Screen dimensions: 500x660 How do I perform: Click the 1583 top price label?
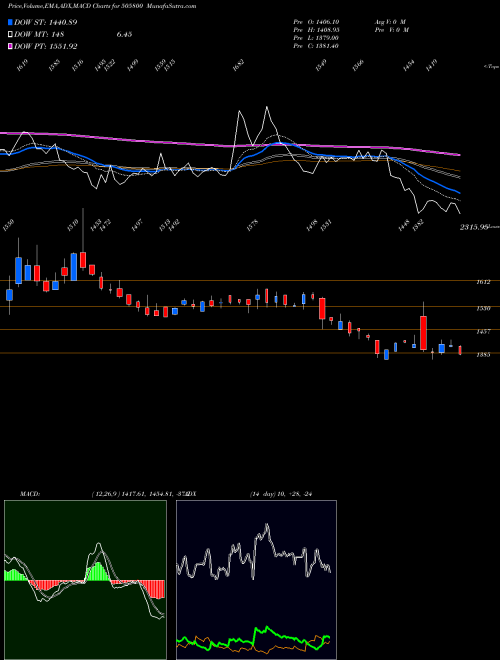coord(54,65)
